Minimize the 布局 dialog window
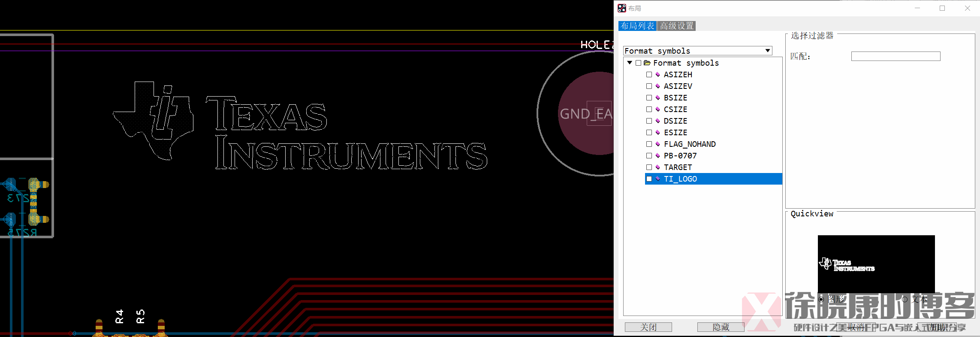Viewport: 980px width, 337px height. point(917,8)
